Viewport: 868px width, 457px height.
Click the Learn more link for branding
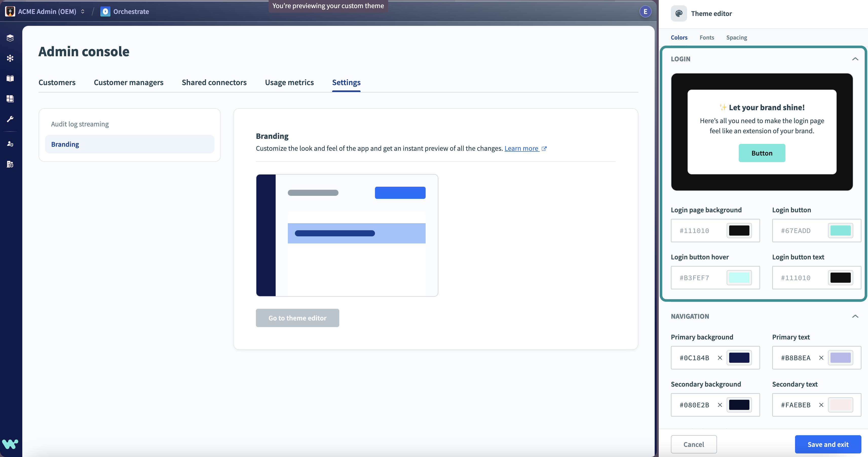[x=521, y=148]
